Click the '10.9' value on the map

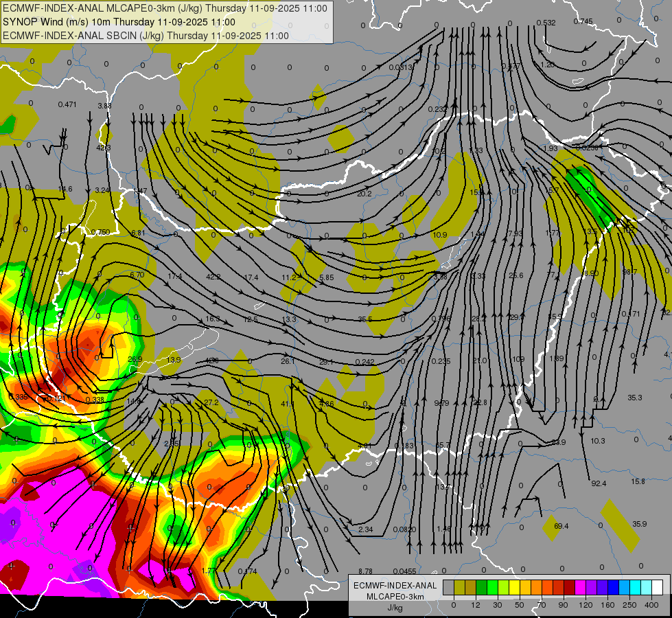(440, 235)
